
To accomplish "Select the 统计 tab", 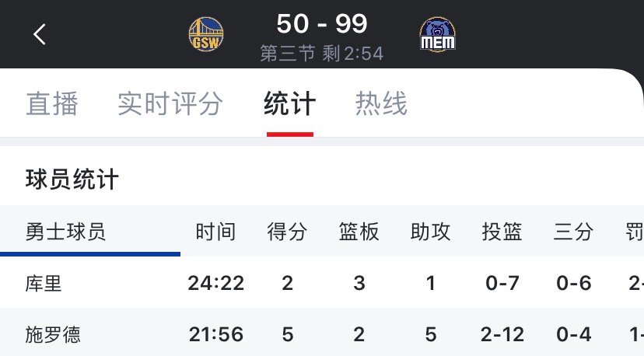I will (x=290, y=103).
